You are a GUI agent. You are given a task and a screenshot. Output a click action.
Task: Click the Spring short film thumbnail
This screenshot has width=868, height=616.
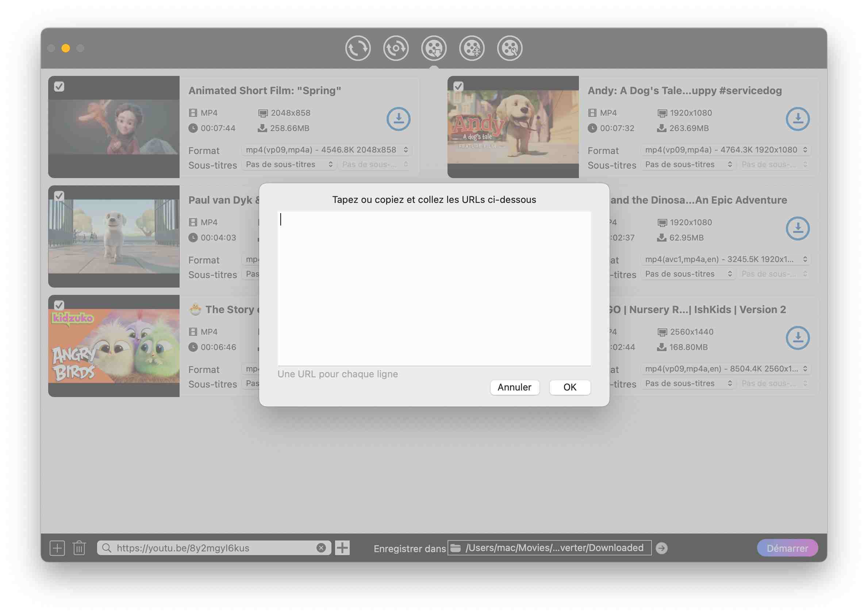tap(114, 127)
